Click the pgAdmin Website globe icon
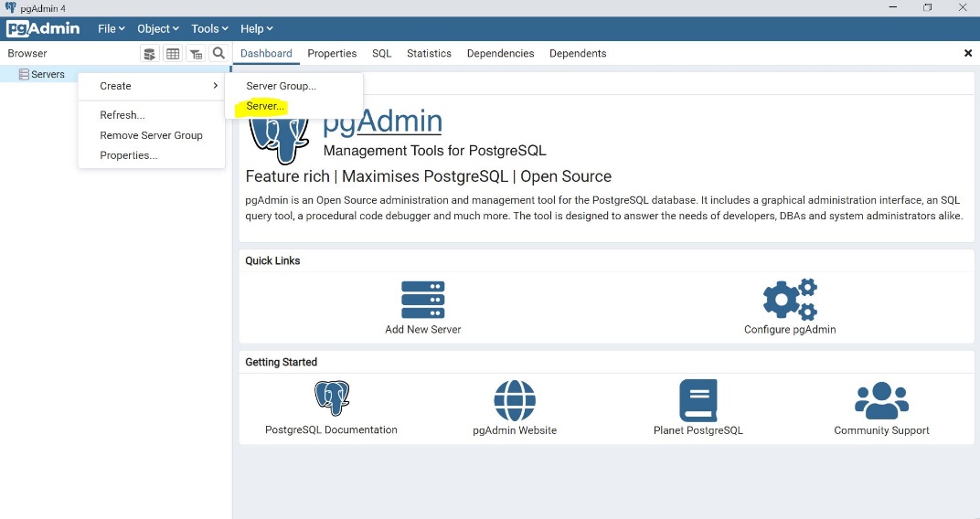Image resolution: width=980 pixels, height=519 pixels. 515,400
